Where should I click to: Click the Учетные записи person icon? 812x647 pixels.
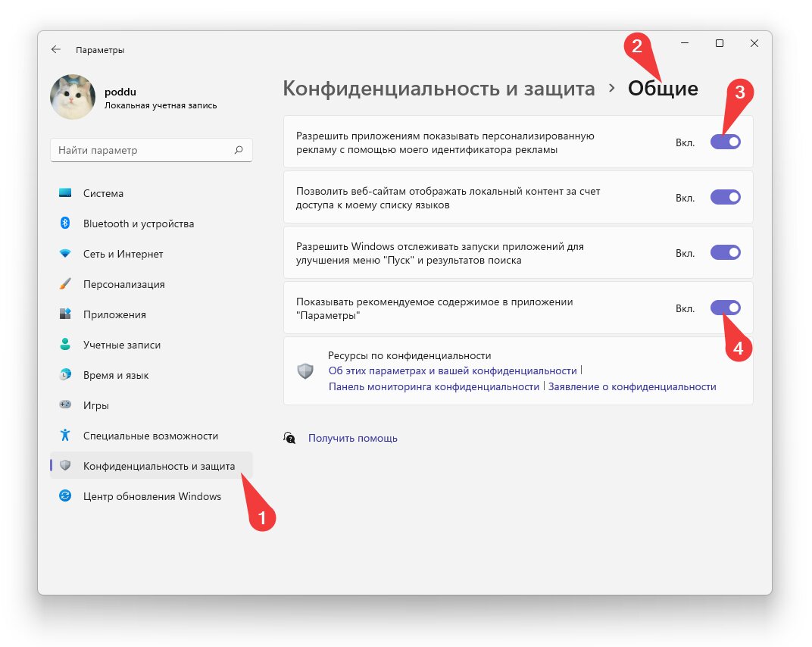click(x=65, y=345)
